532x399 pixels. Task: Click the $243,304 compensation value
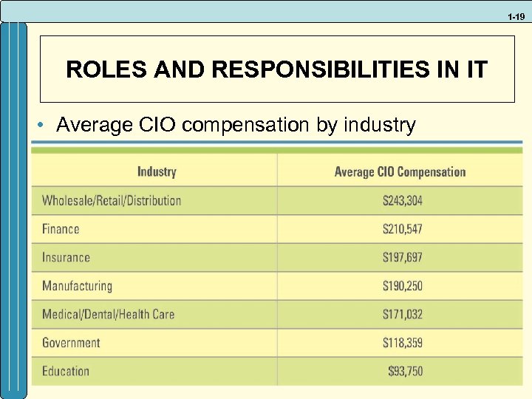click(x=403, y=200)
